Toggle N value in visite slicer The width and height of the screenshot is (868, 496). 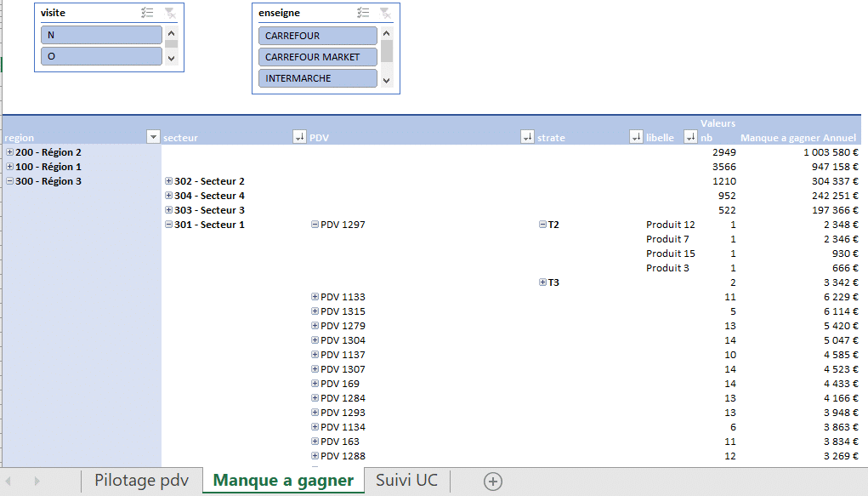click(101, 35)
